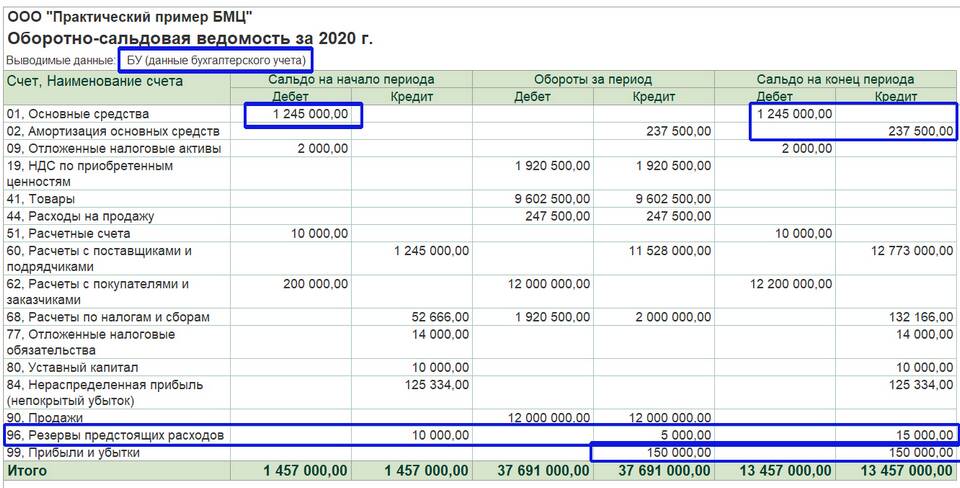The width and height of the screenshot is (960, 488).
Task: Click opening credit 14 000,00 for account 77
Action: pos(440,334)
